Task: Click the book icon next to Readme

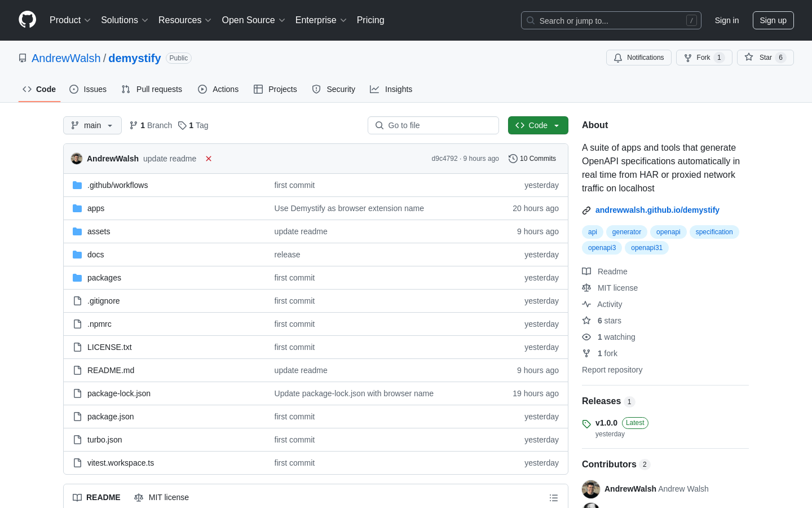Action: [x=586, y=271]
